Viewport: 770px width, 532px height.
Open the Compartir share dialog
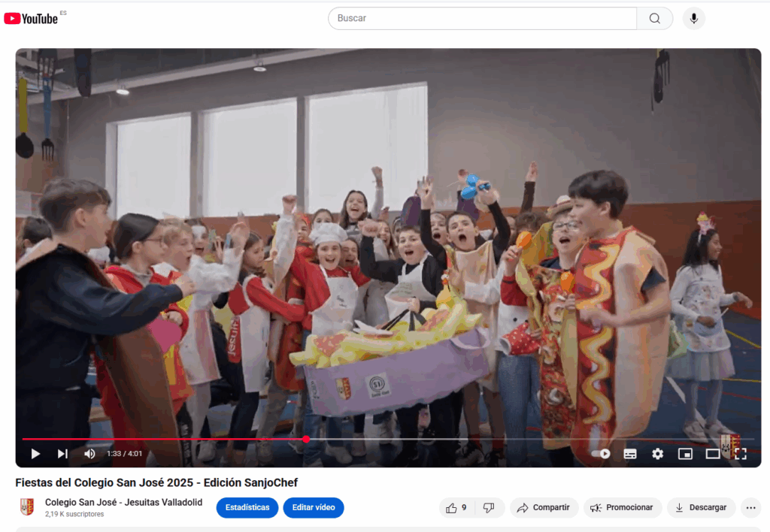coord(544,508)
